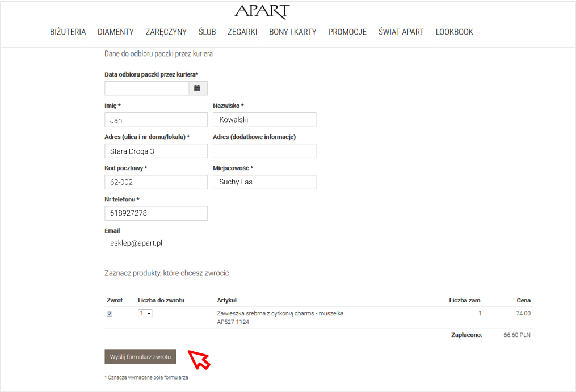Open the ŚLUB menu item

coord(207,32)
